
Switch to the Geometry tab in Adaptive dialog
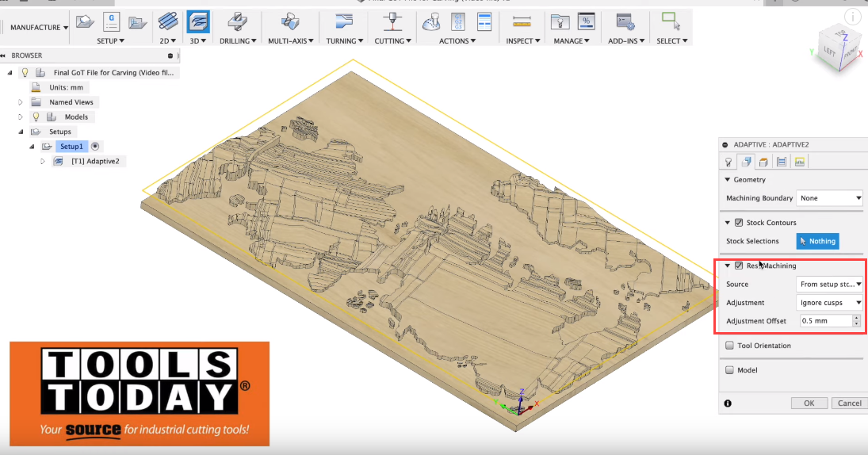click(x=746, y=162)
